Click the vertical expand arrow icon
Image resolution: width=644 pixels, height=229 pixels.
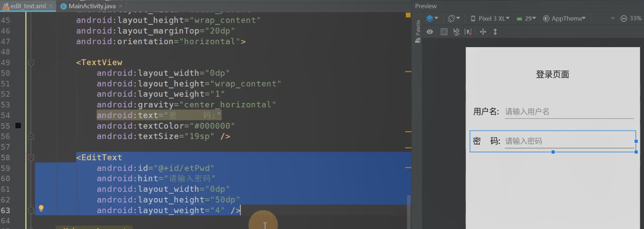tap(495, 32)
